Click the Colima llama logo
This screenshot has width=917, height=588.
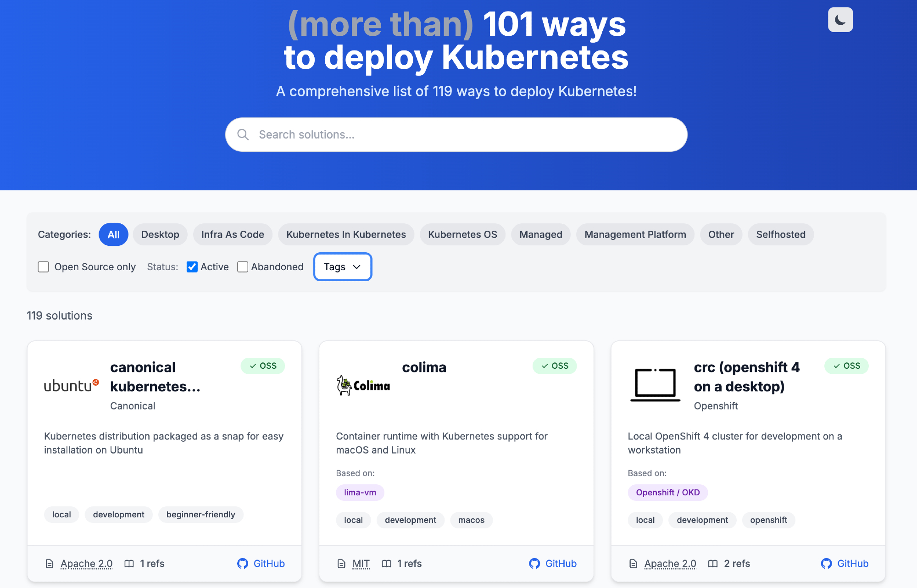pos(363,385)
